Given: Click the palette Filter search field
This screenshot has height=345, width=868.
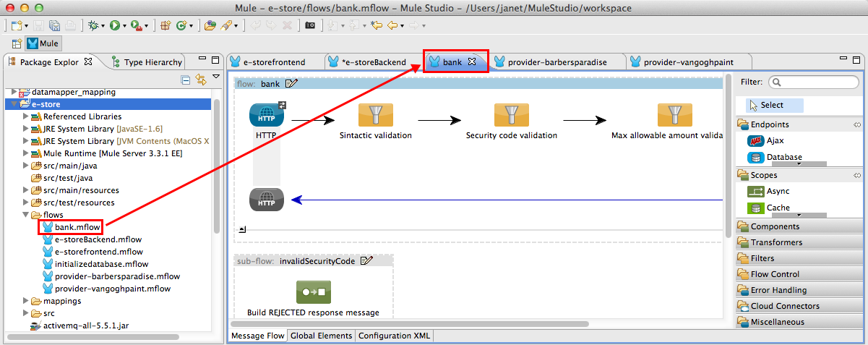Looking at the screenshot, I should point(813,82).
